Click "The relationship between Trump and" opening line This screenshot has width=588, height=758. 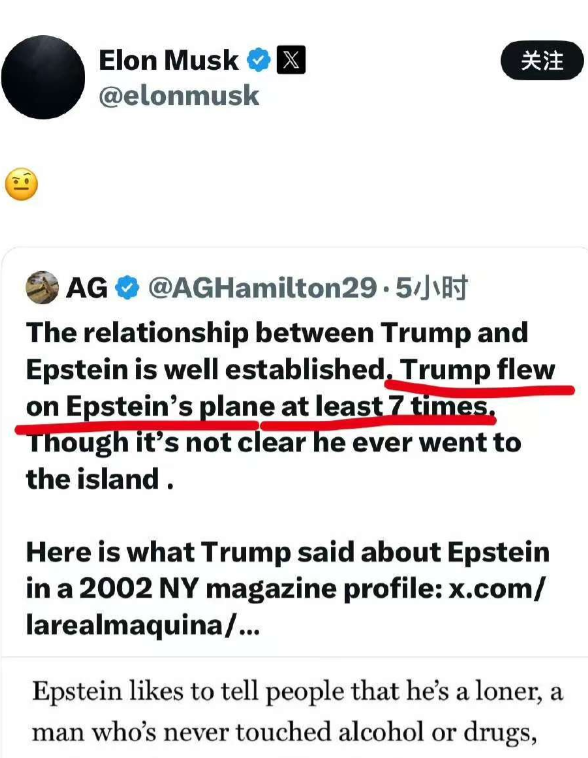point(277,333)
